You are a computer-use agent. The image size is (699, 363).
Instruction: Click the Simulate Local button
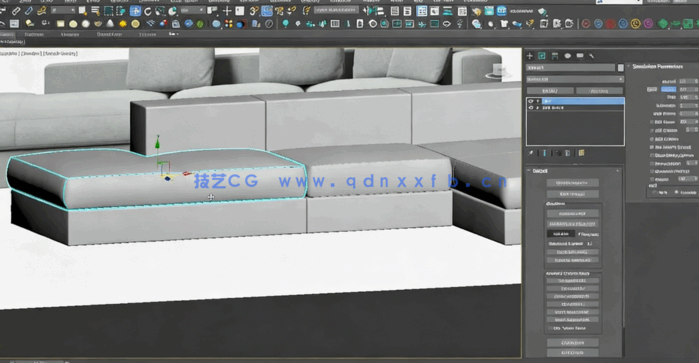point(573,213)
